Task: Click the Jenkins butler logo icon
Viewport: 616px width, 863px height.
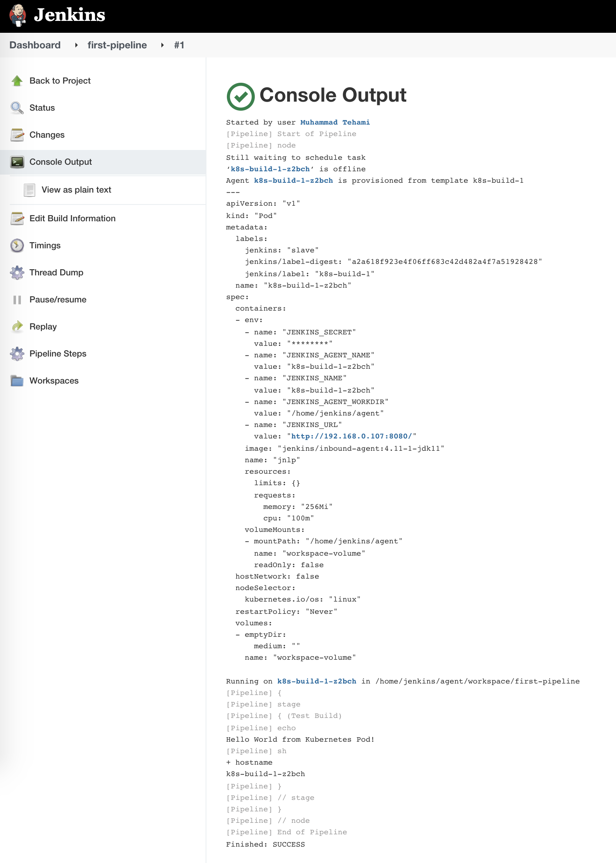Action: 18,16
